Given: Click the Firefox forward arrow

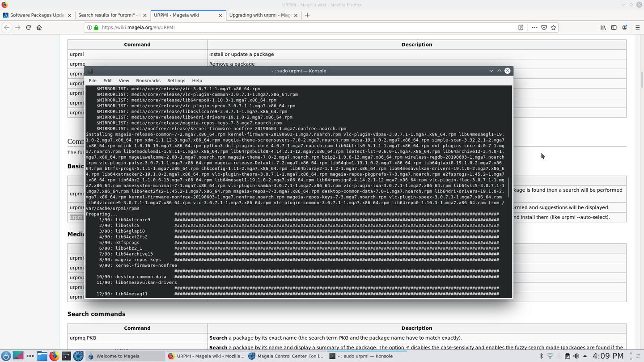Looking at the screenshot, I should 17,27.
